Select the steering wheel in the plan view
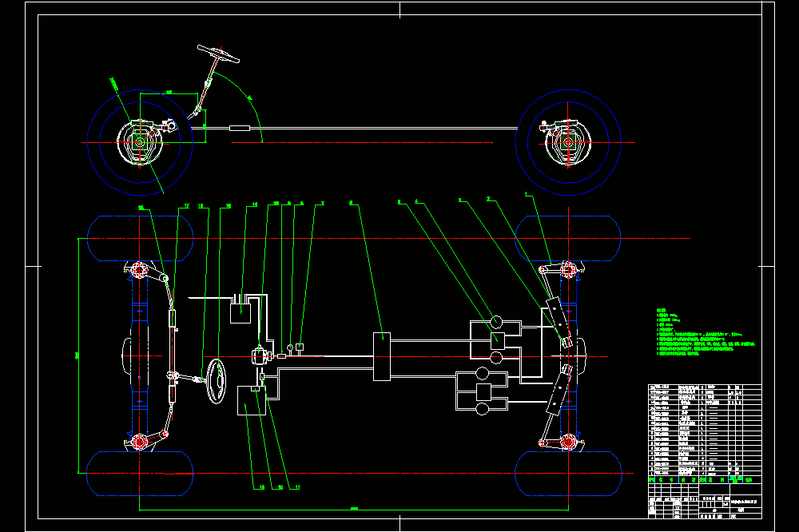This screenshot has height=532, width=799. tap(216, 381)
